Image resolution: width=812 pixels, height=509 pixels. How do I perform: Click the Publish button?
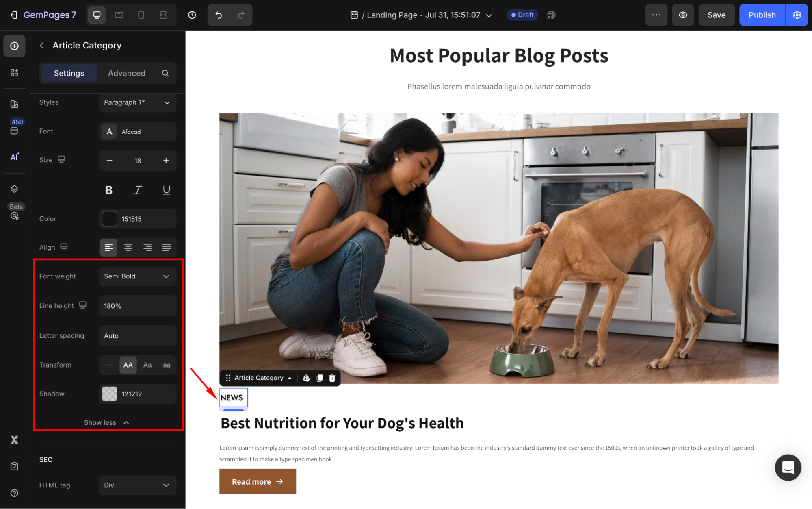click(x=762, y=15)
